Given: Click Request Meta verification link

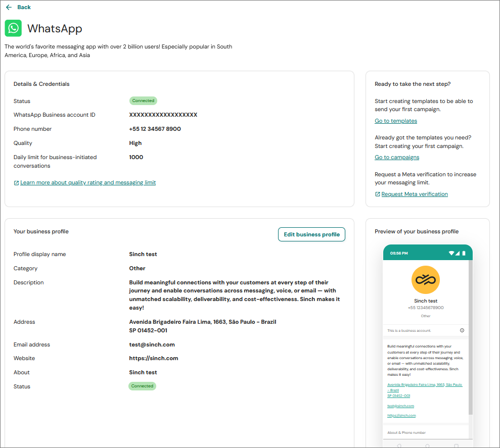Looking at the screenshot, I should tap(415, 194).
